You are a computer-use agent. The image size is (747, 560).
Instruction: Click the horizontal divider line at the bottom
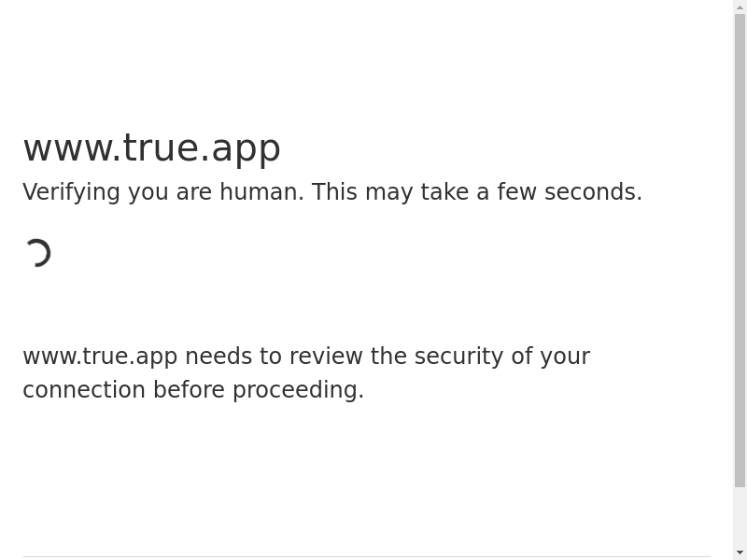[x=366, y=556]
